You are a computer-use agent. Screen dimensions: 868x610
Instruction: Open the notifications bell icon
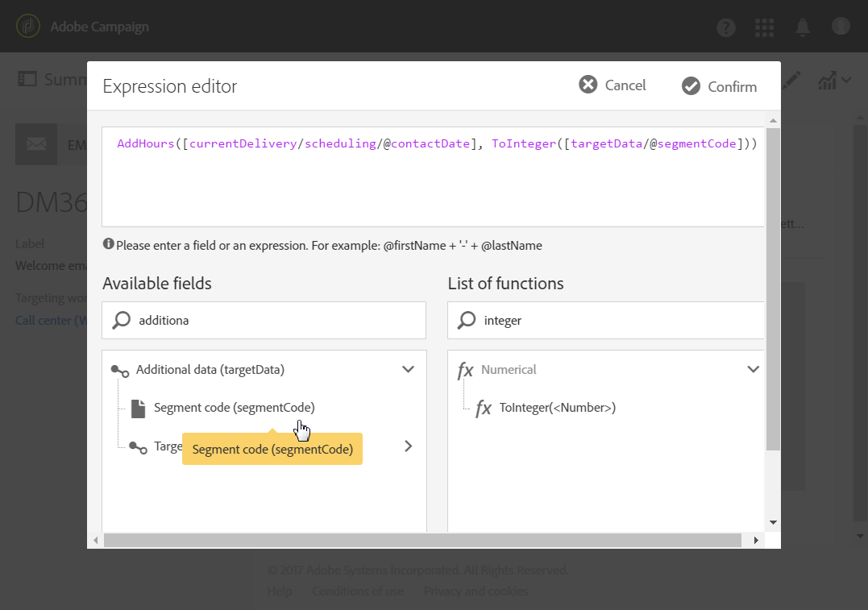pyautogui.click(x=803, y=27)
